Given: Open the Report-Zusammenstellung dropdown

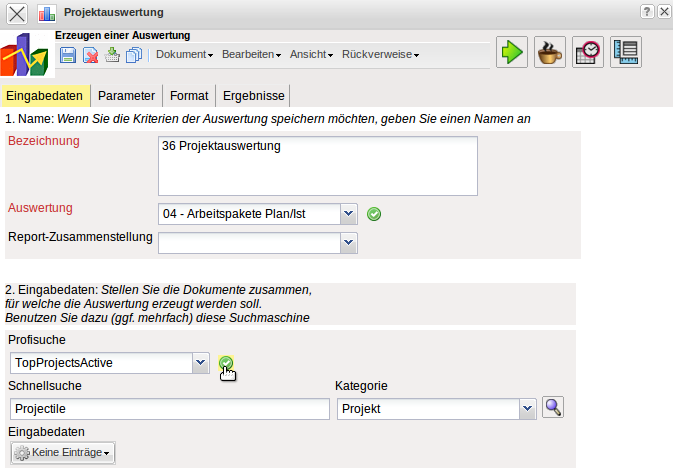Looking at the screenshot, I should (x=348, y=242).
